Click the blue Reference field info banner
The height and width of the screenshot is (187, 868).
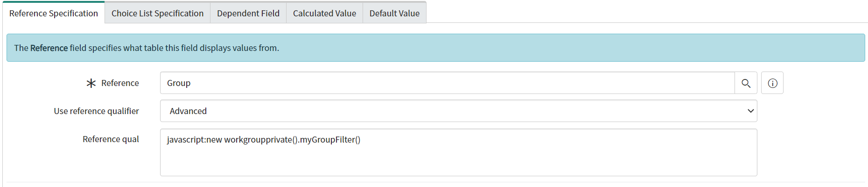point(435,48)
